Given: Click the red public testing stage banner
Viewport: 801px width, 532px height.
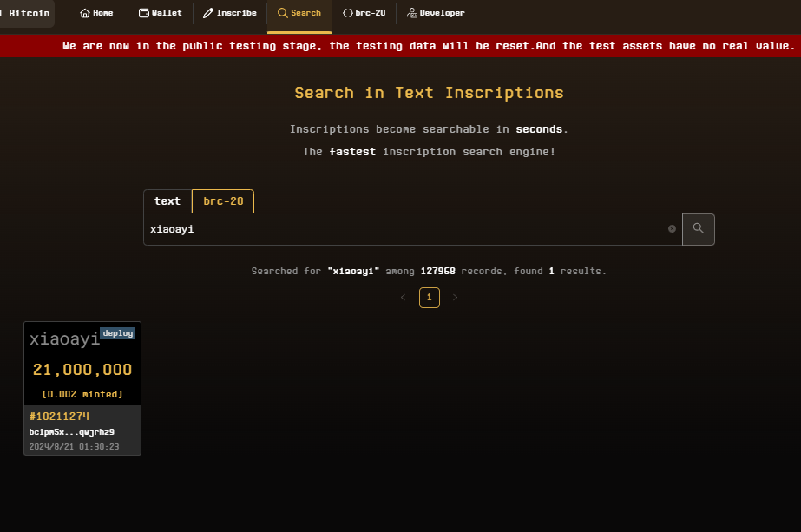Looking at the screenshot, I should 401,46.
